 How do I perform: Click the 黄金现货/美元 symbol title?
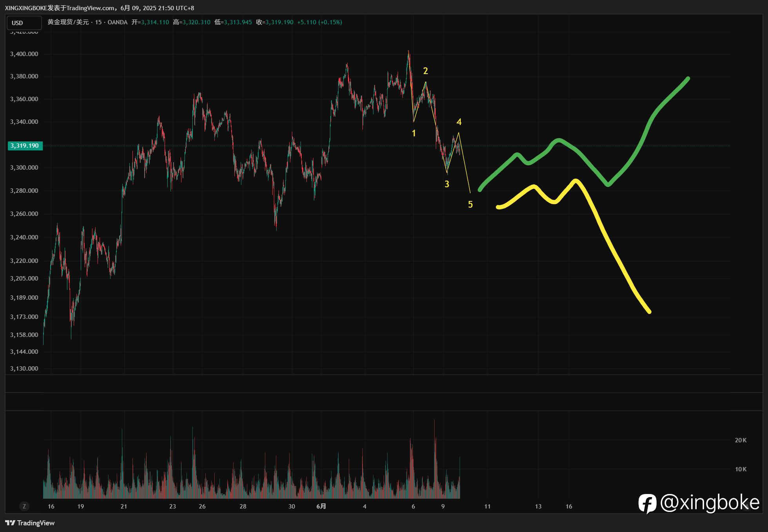tap(68, 22)
